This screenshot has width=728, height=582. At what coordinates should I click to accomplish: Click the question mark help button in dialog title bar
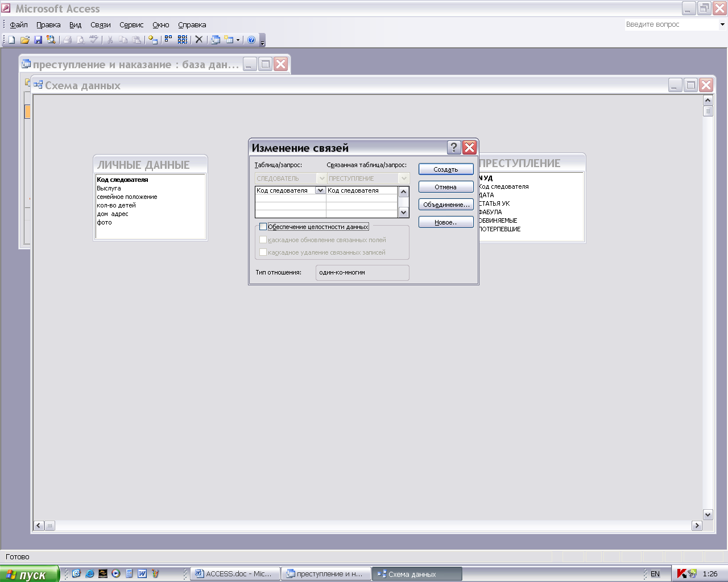click(454, 148)
